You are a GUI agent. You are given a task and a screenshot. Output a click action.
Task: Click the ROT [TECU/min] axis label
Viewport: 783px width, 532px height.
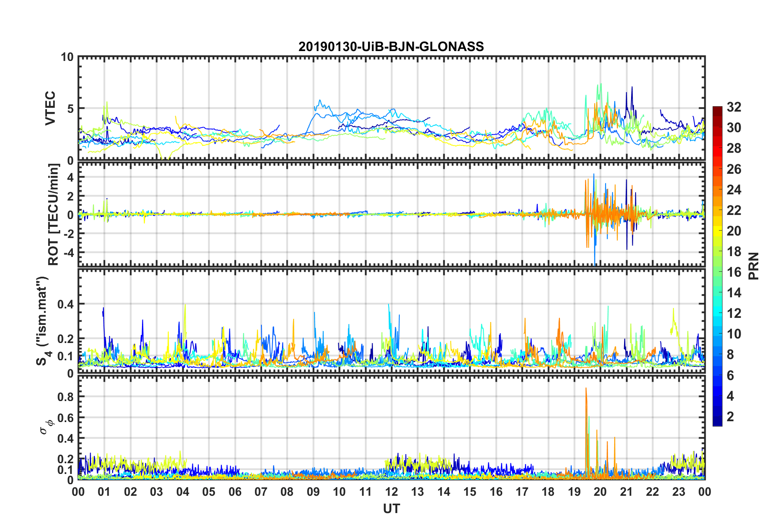pyautogui.click(x=54, y=215)
